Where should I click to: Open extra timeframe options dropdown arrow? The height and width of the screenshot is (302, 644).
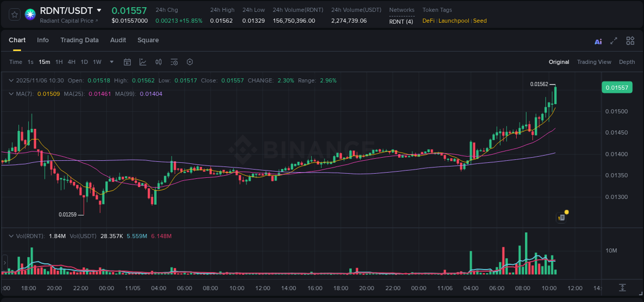[x=111, y=62]
